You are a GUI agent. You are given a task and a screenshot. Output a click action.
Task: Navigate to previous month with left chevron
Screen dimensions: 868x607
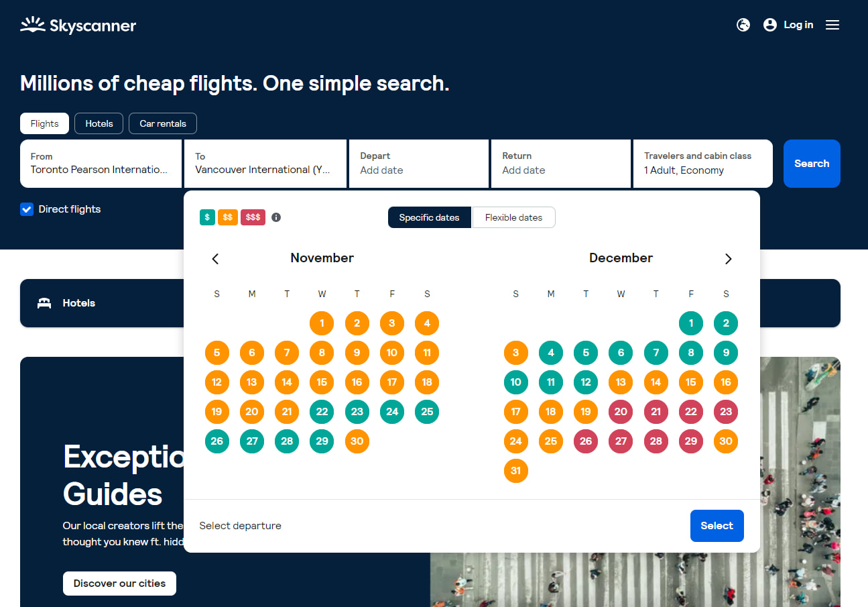(215, 258)
